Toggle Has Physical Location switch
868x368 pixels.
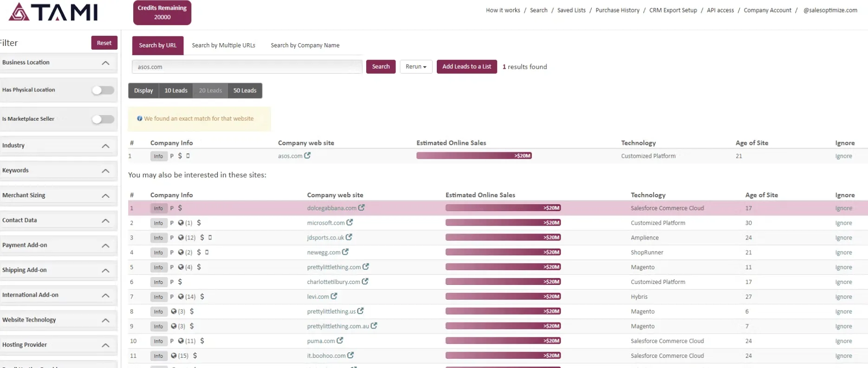coord(103,90)
